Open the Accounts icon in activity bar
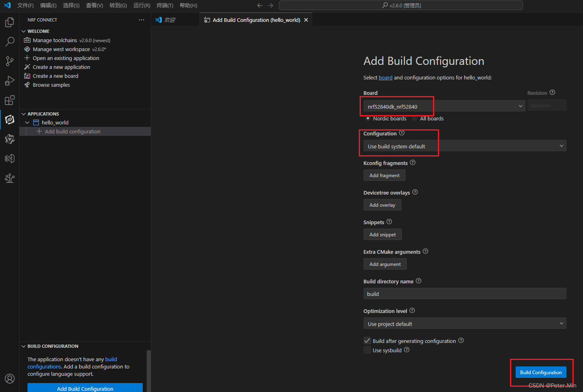583x392 pixels. (x=10, y=379)
